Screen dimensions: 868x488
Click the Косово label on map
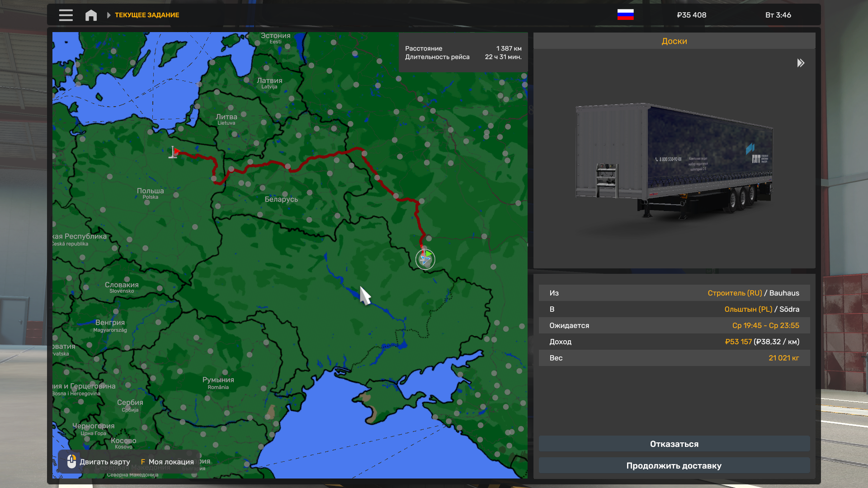[123, 441]
